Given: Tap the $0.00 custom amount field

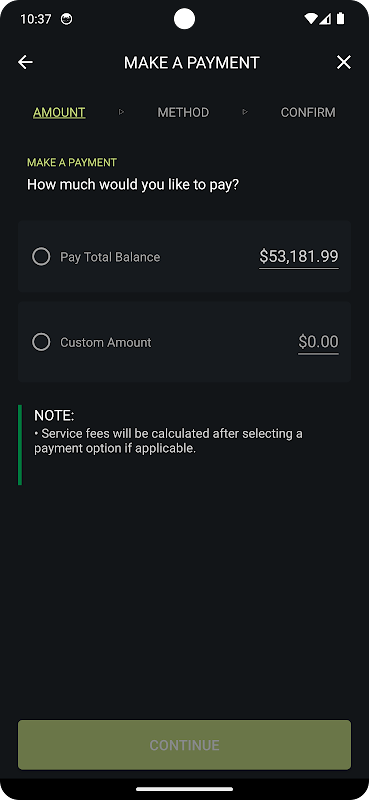Looking at the screenshot, I should pyautogui.click(x=318, y=342).
